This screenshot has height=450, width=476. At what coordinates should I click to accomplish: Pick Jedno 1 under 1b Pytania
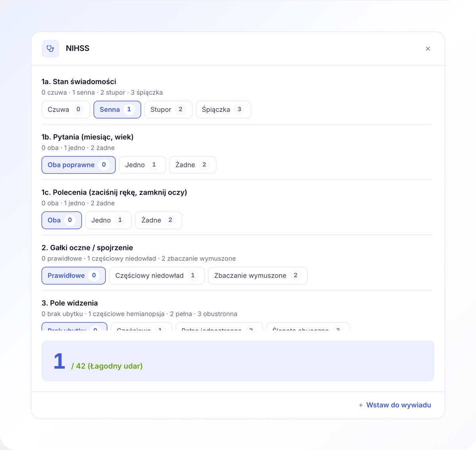tap(142, 165)
